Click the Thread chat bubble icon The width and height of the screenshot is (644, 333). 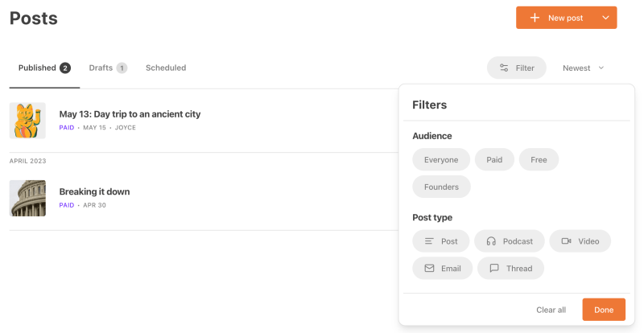[494, 269]
